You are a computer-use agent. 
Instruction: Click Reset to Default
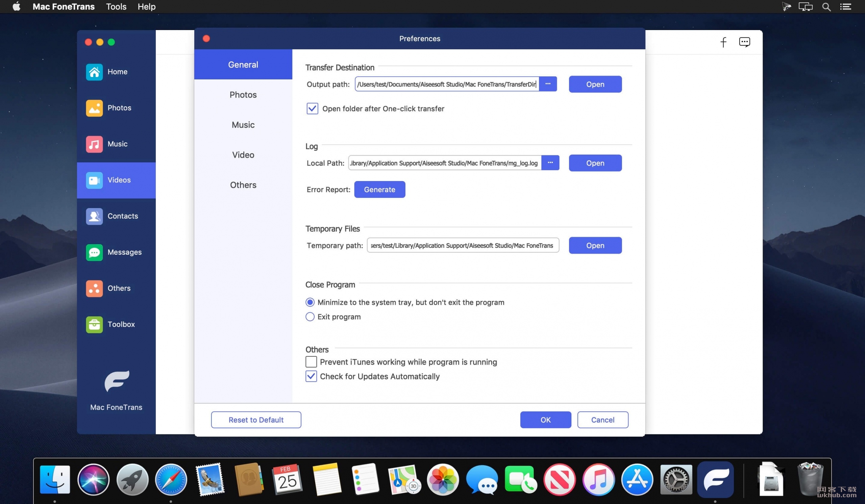[x=256, y=420]
